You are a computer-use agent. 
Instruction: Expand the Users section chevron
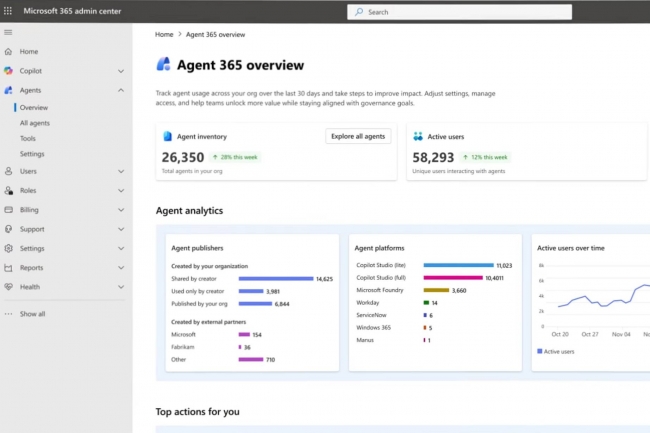click(x=121, y=171)
